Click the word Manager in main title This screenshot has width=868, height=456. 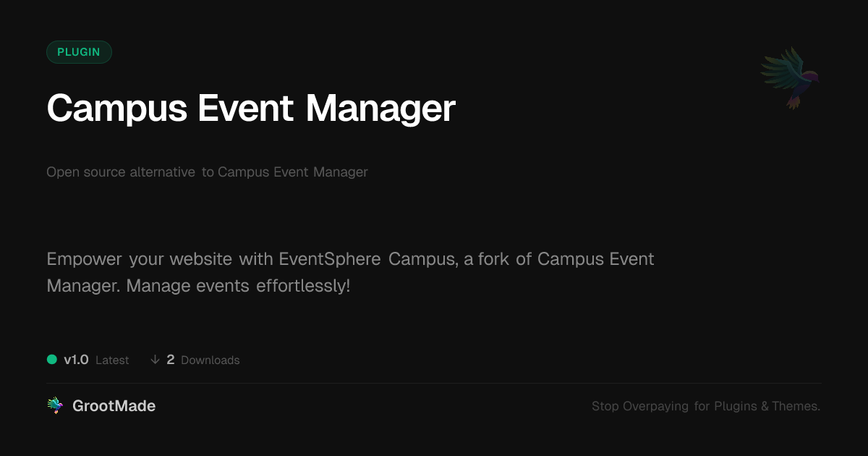click(380, 109)
